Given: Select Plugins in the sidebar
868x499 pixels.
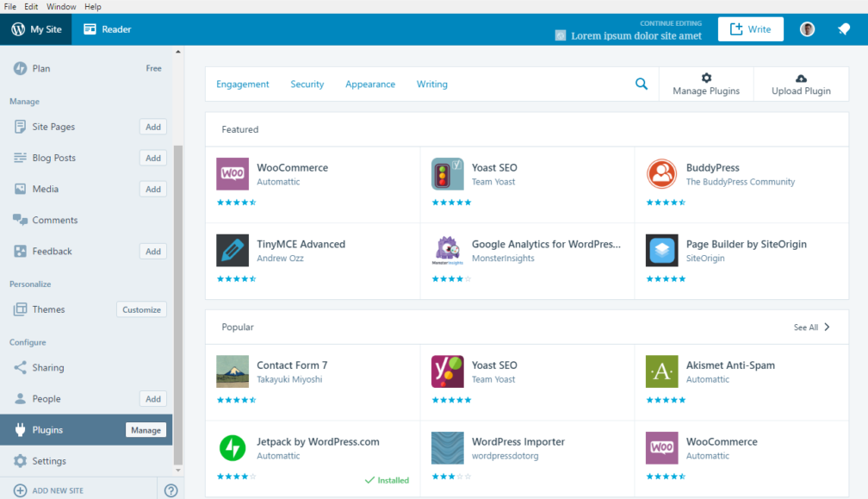Looking at the screenshot, I should coord(47,430).
